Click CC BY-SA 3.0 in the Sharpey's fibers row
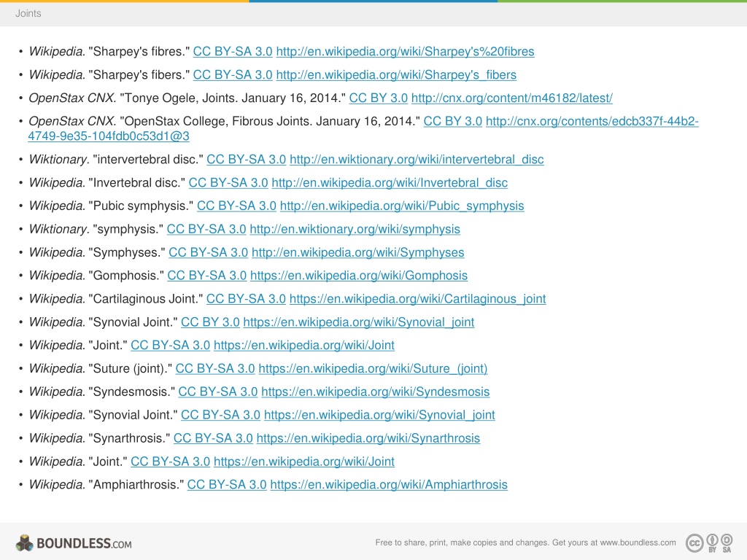Image resolution: width=747 pixels, height=560 pixels. pos(233,75)
